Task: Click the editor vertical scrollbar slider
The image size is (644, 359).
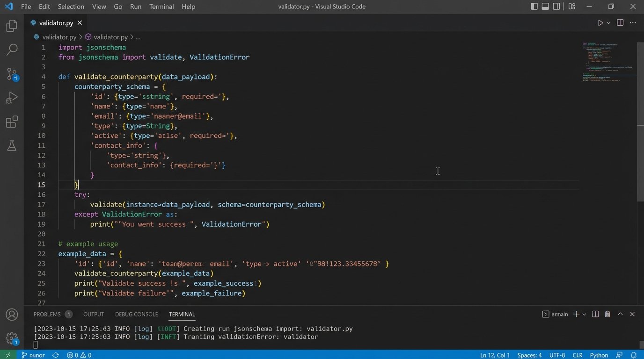Action: click(640, 122)
